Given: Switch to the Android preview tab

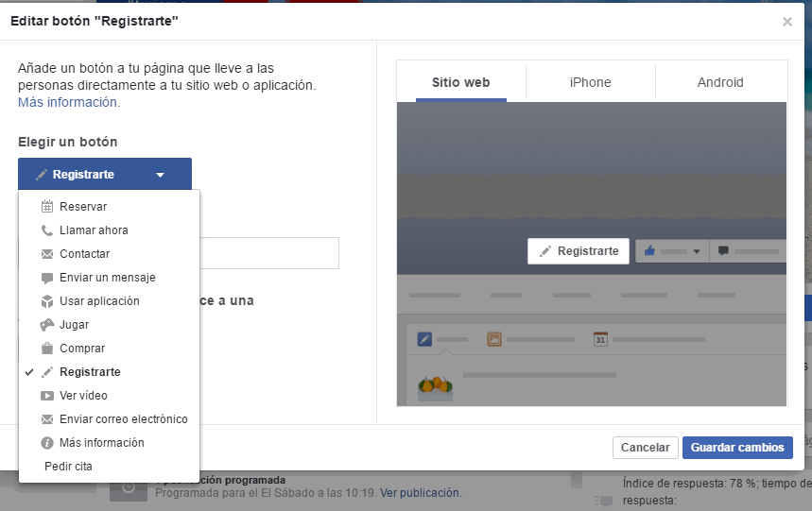Looking at the screenshot, I should pyautogui.click(x=720, y=82).
